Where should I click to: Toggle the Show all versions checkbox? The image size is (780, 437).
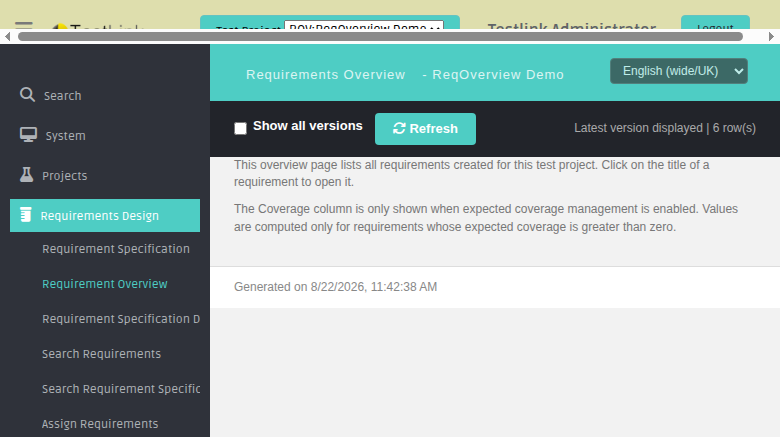[x=240, y=128]
